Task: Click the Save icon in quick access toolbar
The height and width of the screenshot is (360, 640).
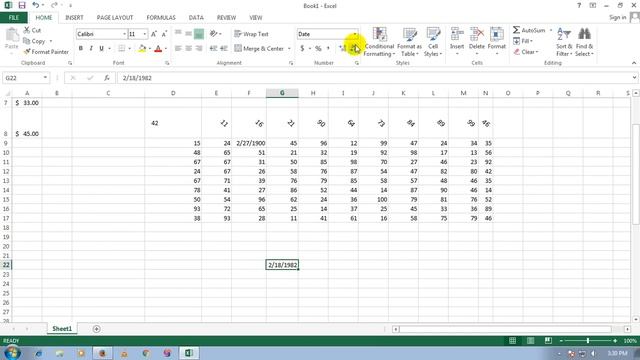Action: point(22,5)
